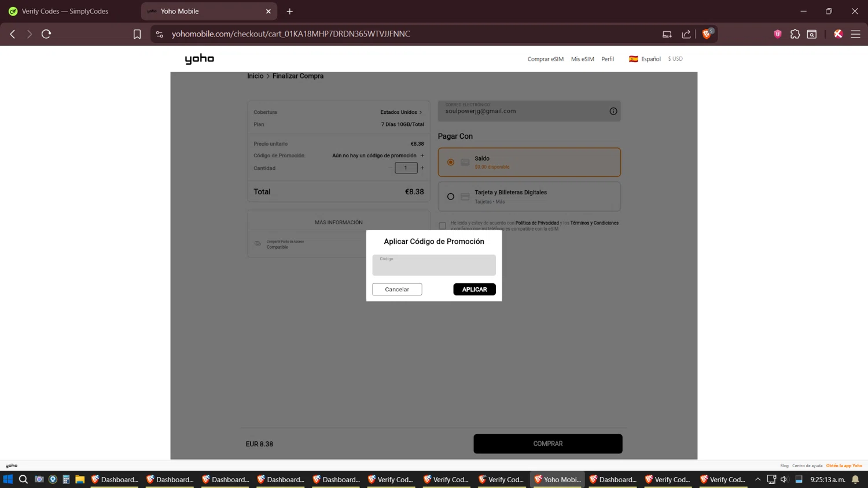This screenshot has height=488, width=868.
Task: Open File Explorer from taskbar
Action: [x=80, y=479]
